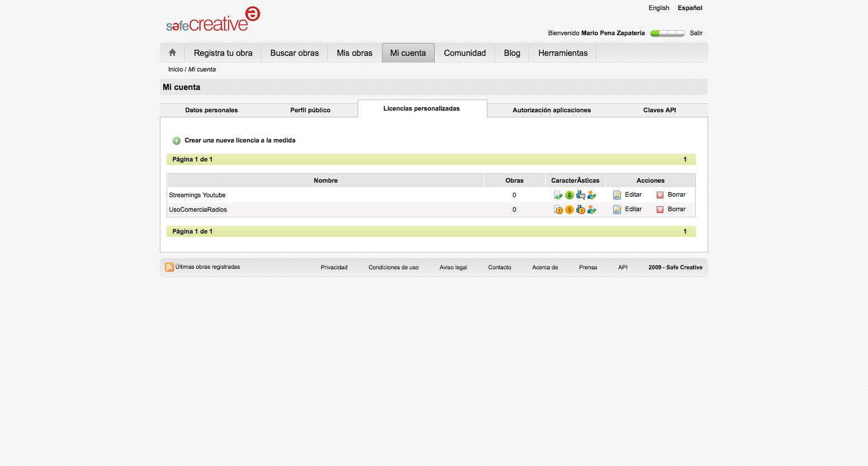Screen dimensions: 868x466
Task: Click the green account level progress bar
Action: (x=667, y=34)
